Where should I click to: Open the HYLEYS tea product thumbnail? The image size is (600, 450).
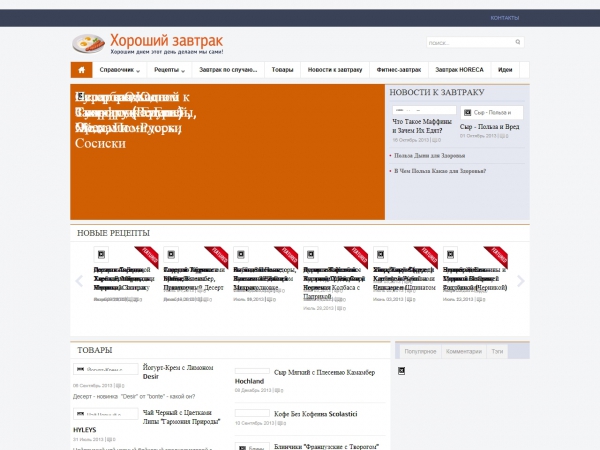pos(106,414)
